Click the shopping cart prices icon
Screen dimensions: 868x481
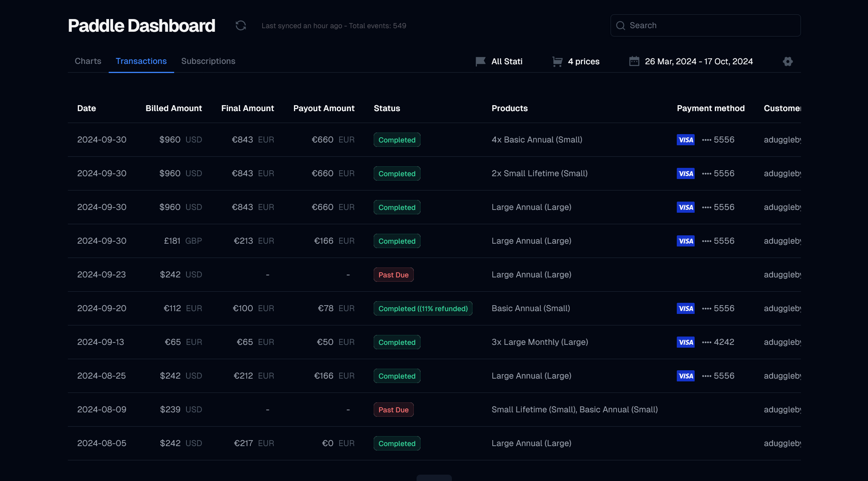[557, 62]
